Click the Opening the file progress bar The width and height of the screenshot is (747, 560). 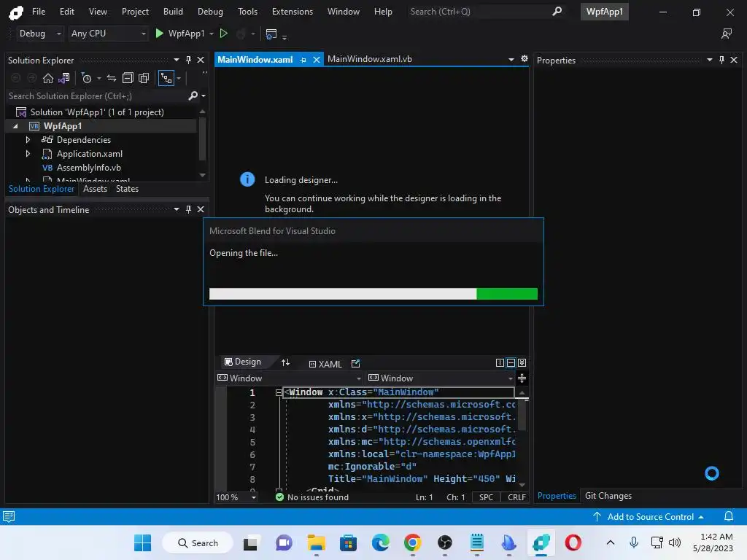click(373, 294)
